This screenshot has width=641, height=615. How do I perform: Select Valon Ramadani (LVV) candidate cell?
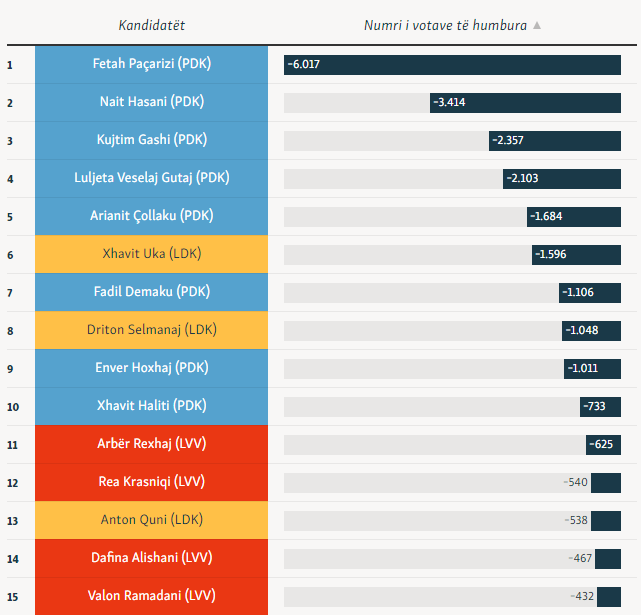pyautogui.click(x=151, y=596)
